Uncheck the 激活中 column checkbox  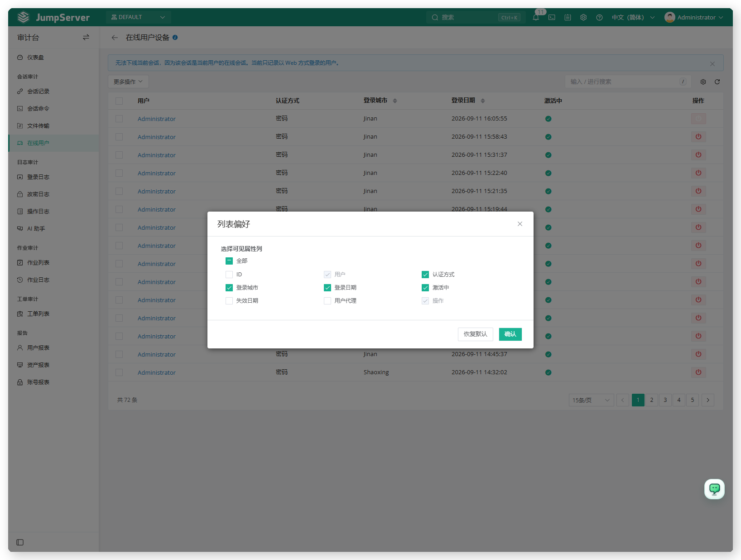click(425, 288)
